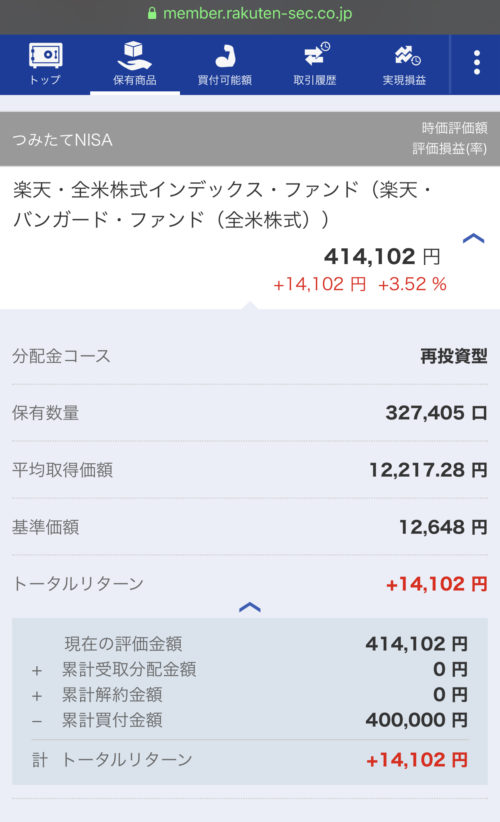Collapse the トータルリターン breakdown chevron
500x822 pixels.
[x=250, y=608]
